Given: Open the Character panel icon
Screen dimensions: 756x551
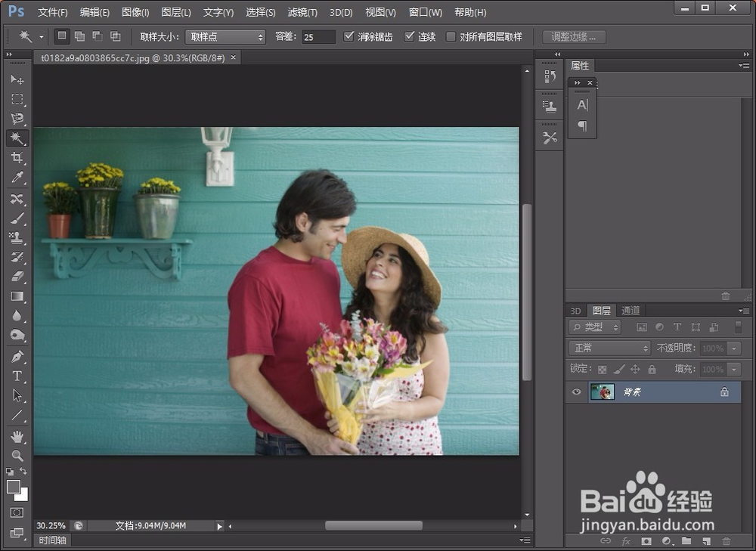Looking at the screenshot, I should [582, 105].
